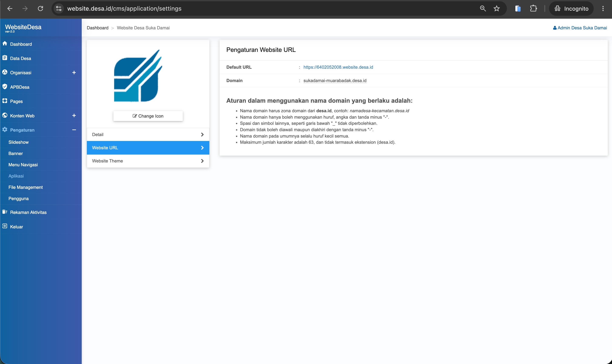Click the 'Default URL' field label
Image resolution: width=612 pixels, height=364 pixels.
pos(239,67)
